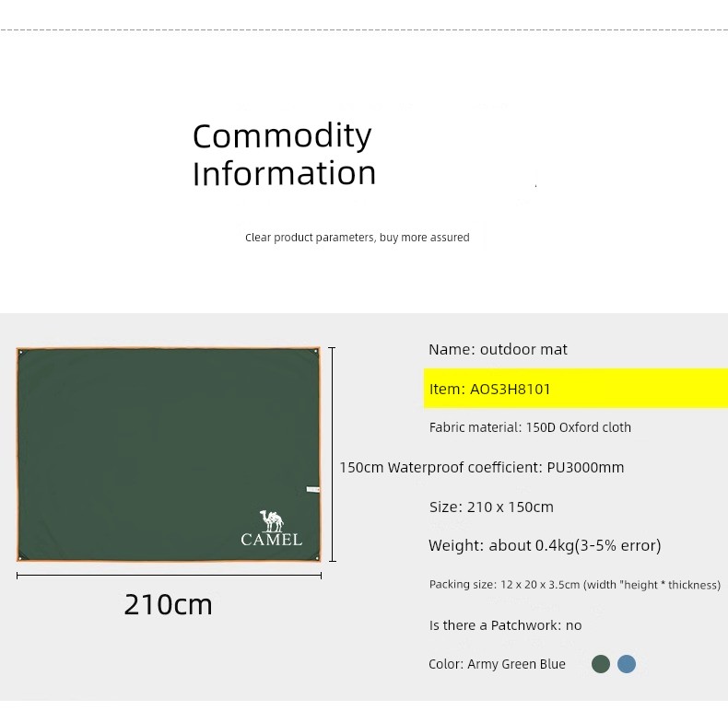Select the army green color swatch
The height and width of the screenshot is (711, 728).
pyautogui.click(x=601, y=664)
